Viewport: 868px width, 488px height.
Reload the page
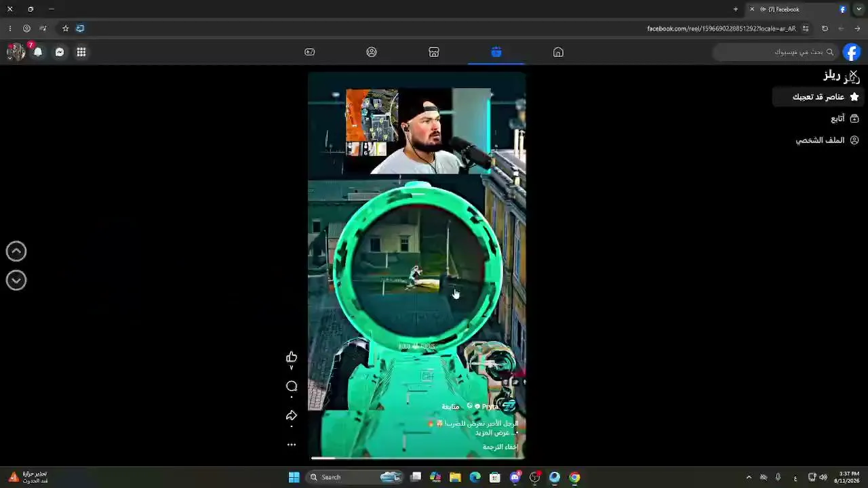click(825, 28)
